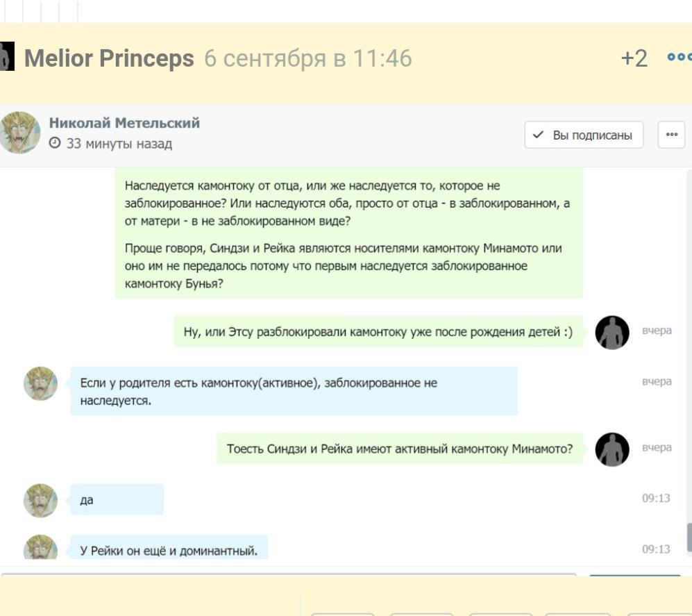Image resolution: width=692 pixels, height=616 pixels.
Task: Select the У Рейки он ещё и доминантный message
Action: click(169, 547)
